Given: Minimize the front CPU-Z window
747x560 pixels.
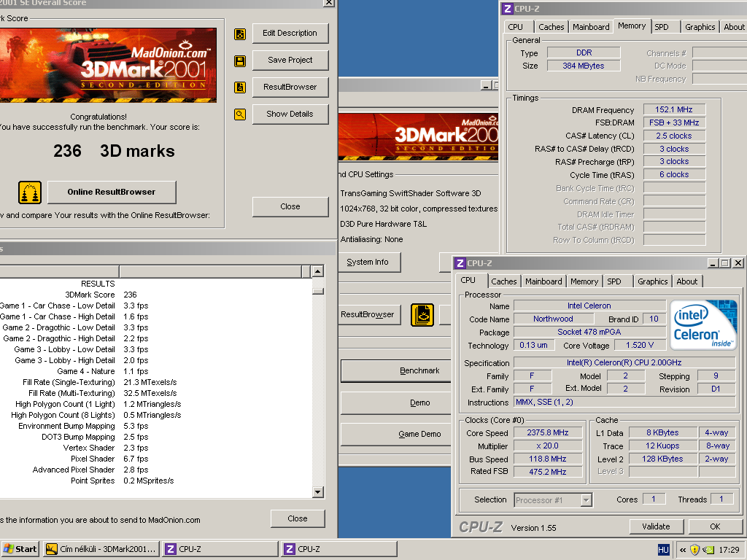Looking at the screenshot, I should click(713, 262).
